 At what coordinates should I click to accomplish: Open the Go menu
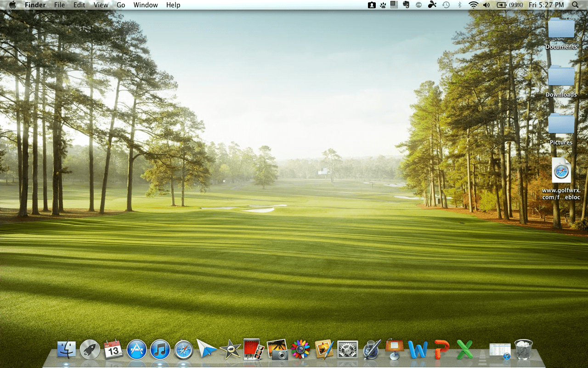[x=120, y=5]
